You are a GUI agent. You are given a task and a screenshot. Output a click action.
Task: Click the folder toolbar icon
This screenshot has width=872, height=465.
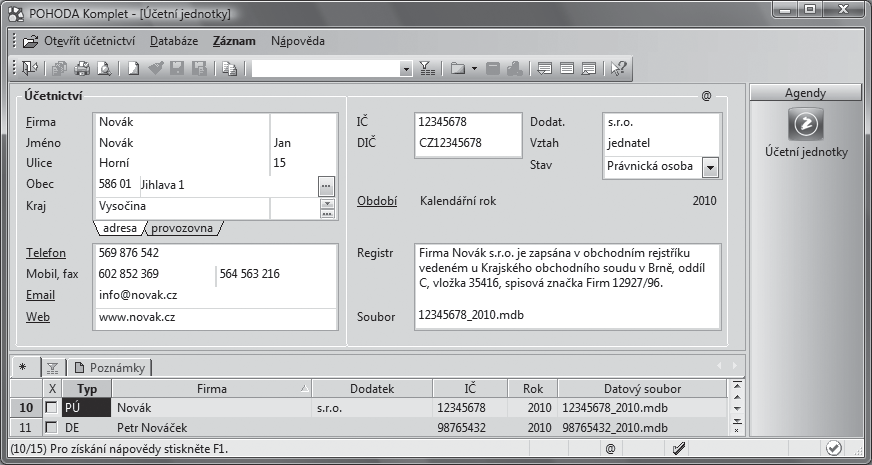coord(458,68)
